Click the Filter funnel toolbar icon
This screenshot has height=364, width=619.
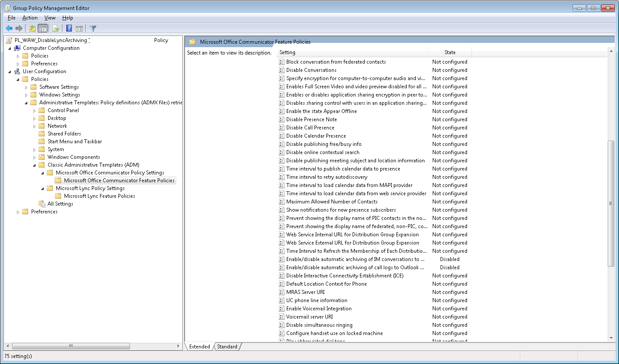pos(93,29)
